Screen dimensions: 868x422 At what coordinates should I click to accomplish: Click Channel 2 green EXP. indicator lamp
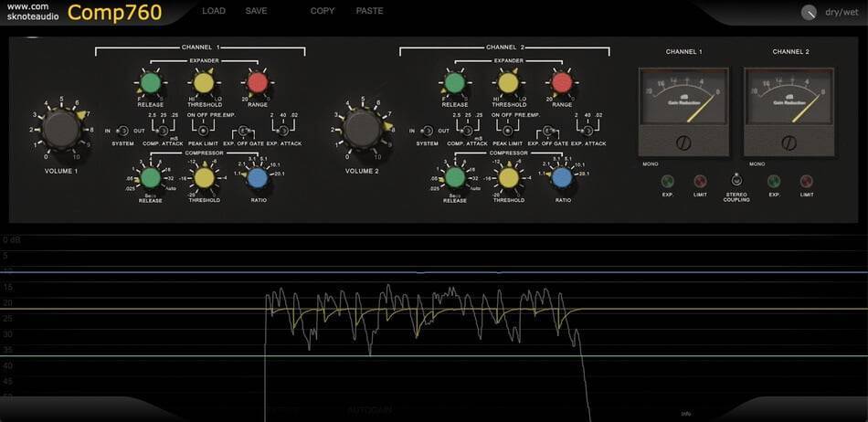click(x=774, y=181)
